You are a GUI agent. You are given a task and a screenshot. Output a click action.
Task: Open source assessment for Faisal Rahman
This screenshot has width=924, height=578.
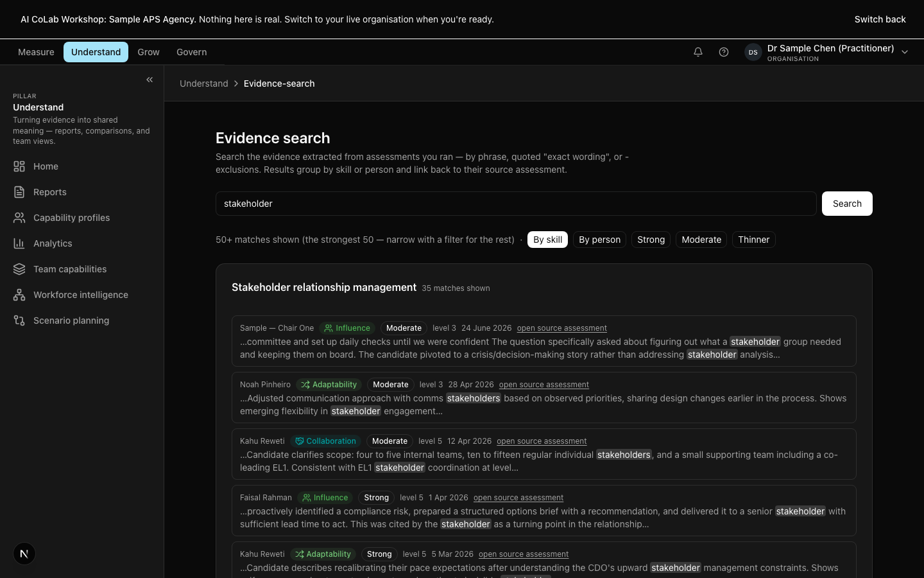tap(518, 498)
